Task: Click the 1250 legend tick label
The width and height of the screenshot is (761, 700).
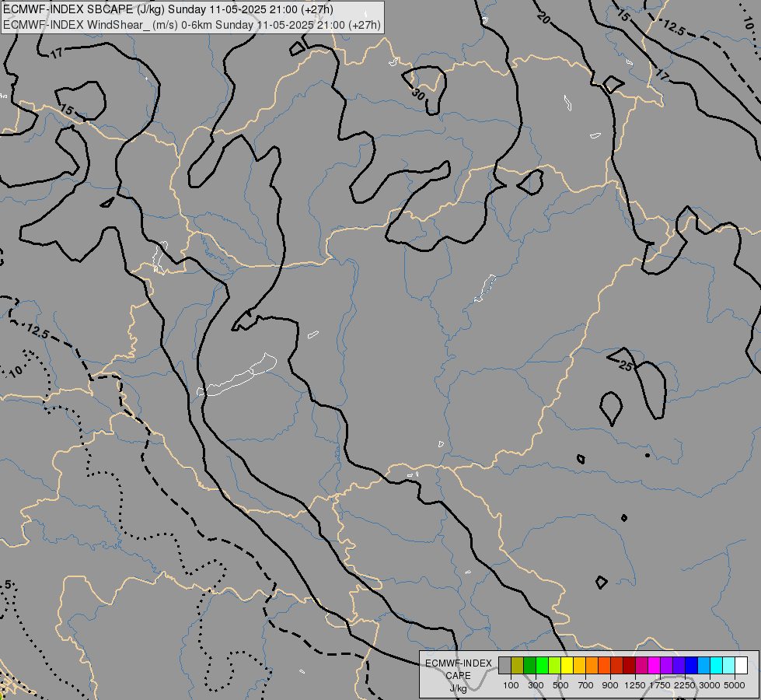Action: point(635,685)
